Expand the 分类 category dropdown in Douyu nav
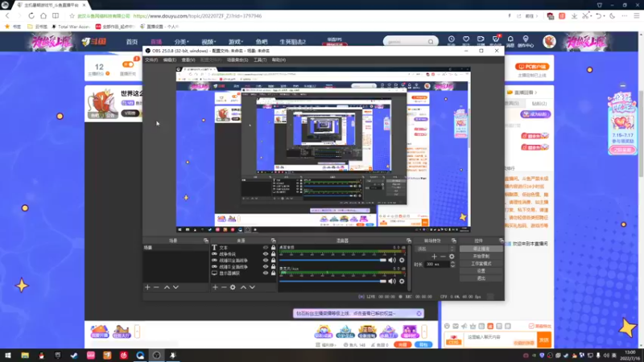 click(x=182, y=42)
